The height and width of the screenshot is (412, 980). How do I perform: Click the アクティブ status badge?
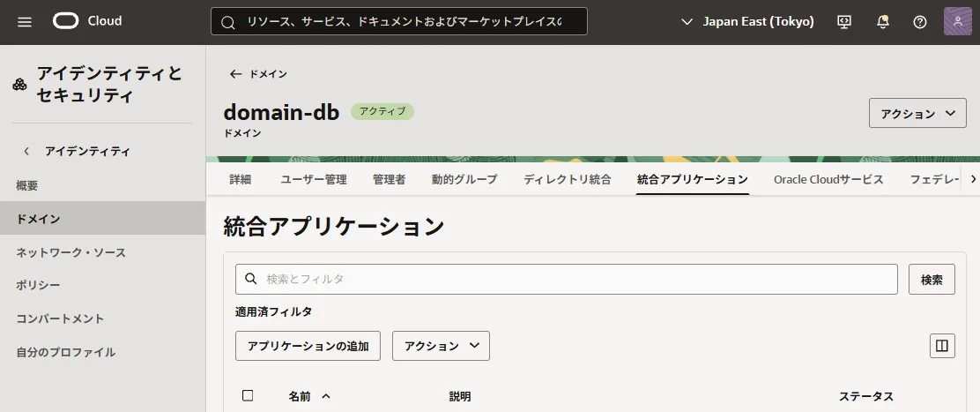pyautogui.click(x=382, y=112)
